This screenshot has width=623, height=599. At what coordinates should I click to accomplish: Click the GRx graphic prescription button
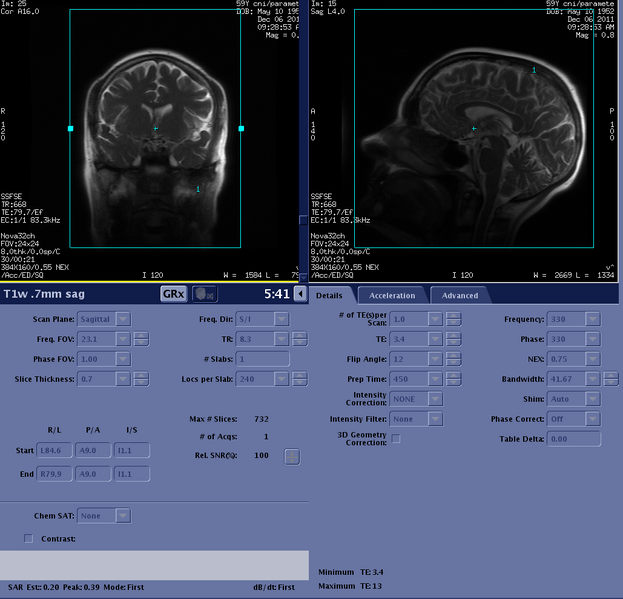174,294
